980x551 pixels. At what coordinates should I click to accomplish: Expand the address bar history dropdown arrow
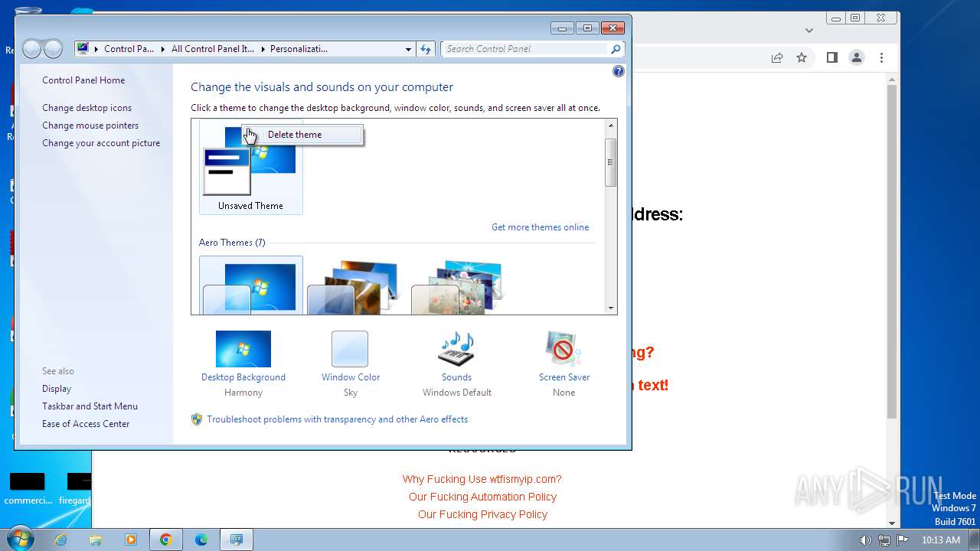tap(408, 49)
